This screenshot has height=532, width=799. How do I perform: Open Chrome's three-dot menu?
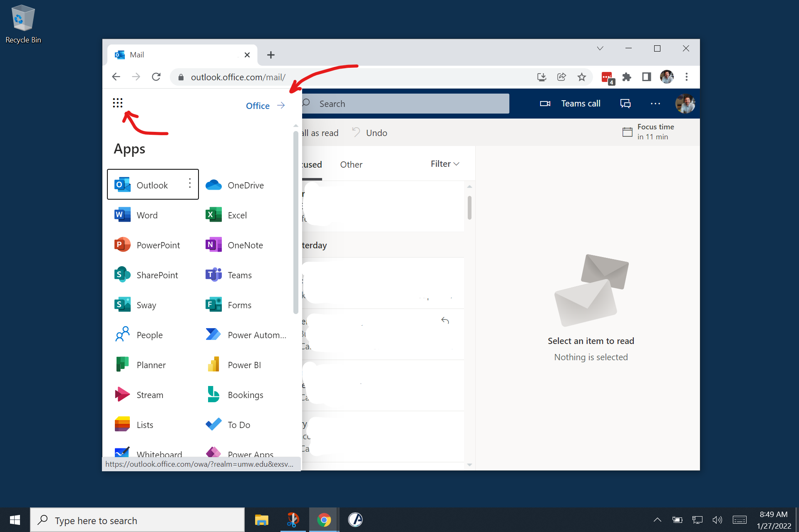tap(687, 77)
